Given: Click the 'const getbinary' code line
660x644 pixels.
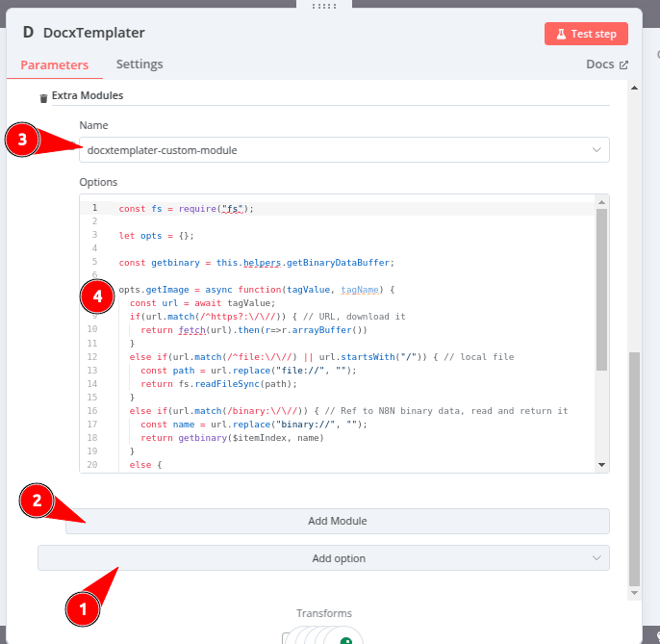Looking at the screenshot, I should tap(256, 263).
